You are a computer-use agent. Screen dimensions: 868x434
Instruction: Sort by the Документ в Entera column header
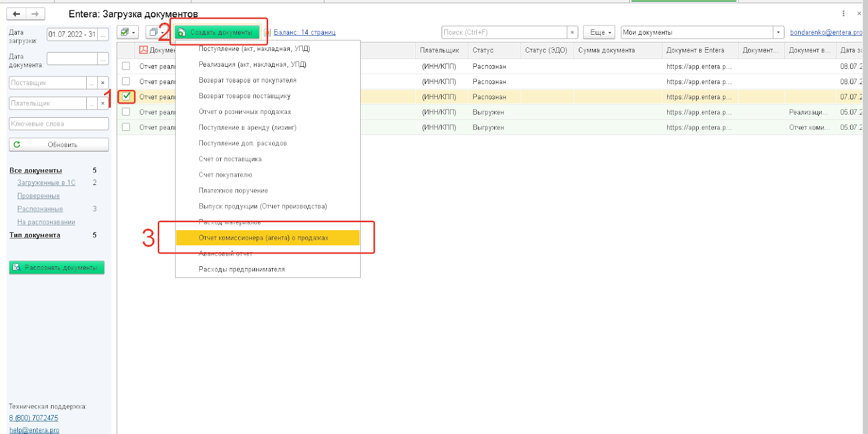click(x=700, y=50)
